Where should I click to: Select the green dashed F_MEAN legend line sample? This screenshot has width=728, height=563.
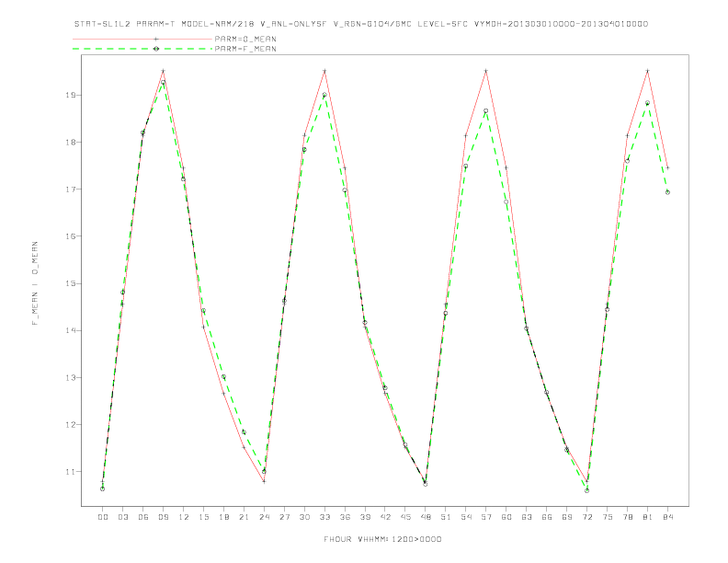tap(142, 49)
